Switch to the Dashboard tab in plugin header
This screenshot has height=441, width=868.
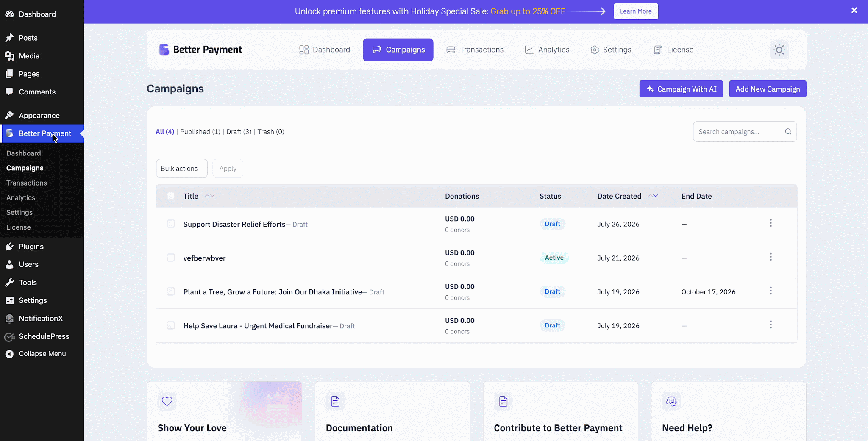pyautogui.click(x=325, y=50)
